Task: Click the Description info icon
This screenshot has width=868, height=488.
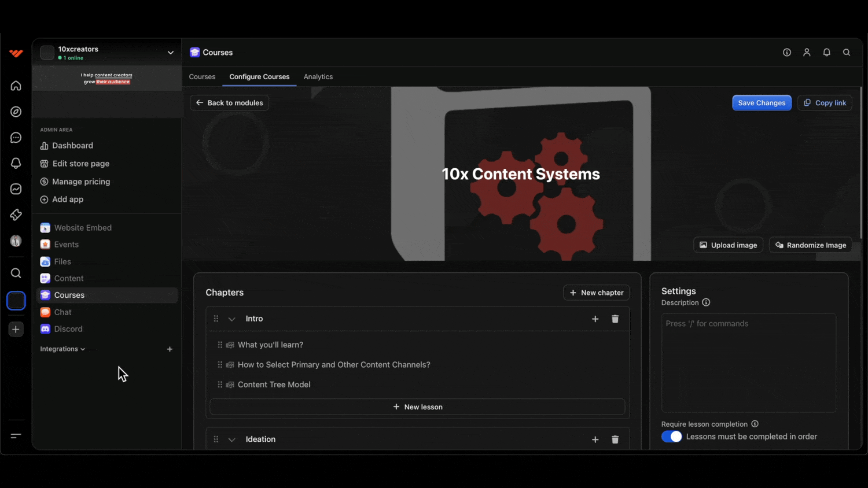Action: 706,302
